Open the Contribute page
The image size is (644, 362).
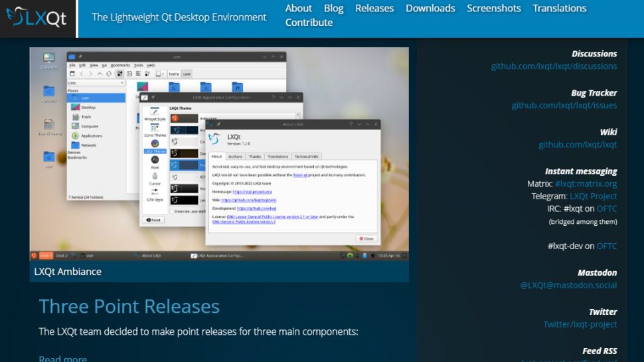(x=309, y=23)
